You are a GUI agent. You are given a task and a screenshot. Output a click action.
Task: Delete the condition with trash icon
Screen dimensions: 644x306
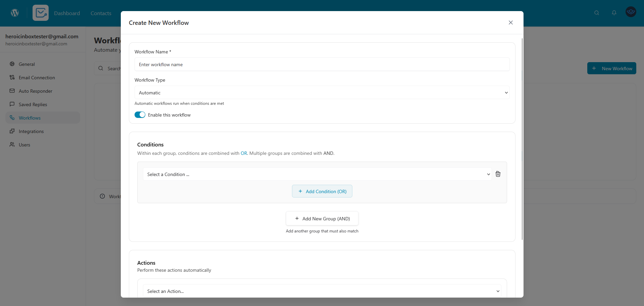pos(498,174)
